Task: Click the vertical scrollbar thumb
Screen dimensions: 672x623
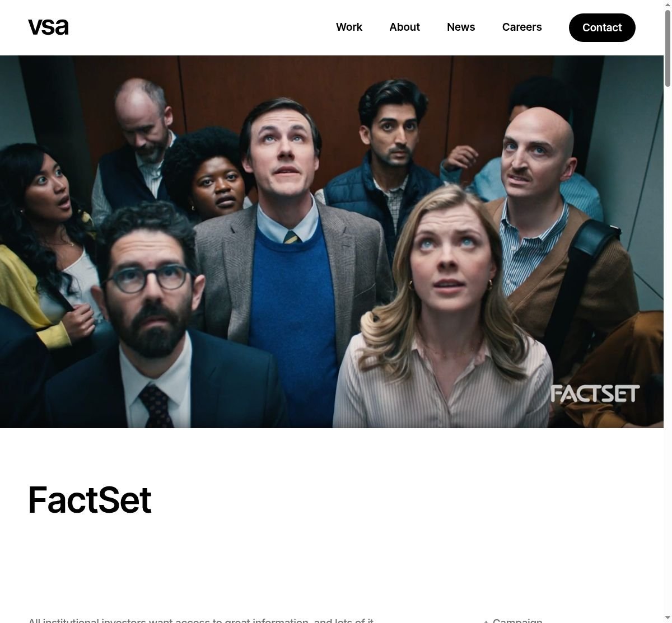Action: coord(668,48)
